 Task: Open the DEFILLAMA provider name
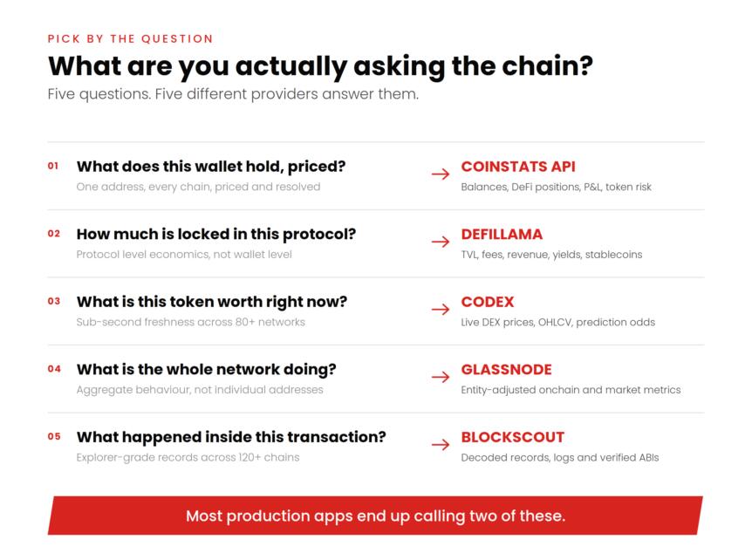click(x=502, y=234)
